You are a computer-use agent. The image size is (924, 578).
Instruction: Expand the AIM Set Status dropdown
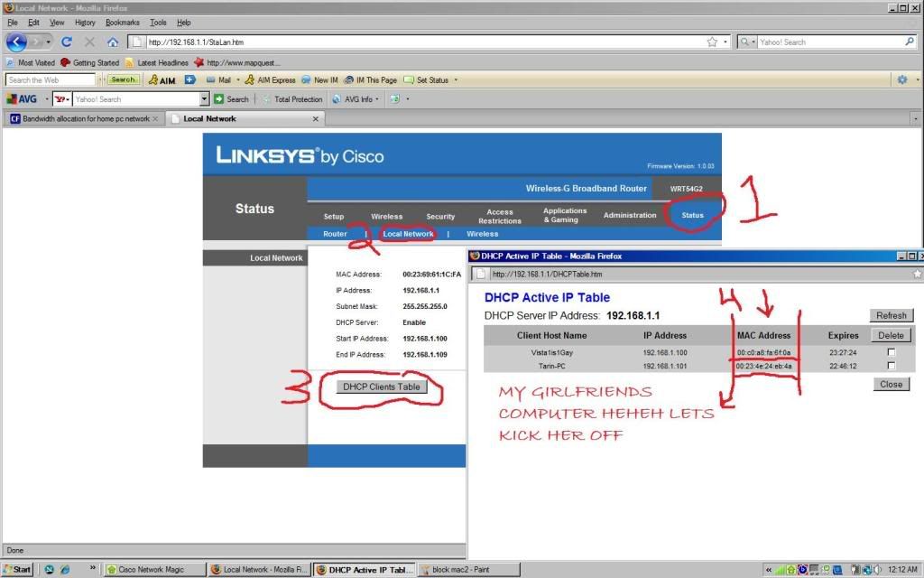455,79
